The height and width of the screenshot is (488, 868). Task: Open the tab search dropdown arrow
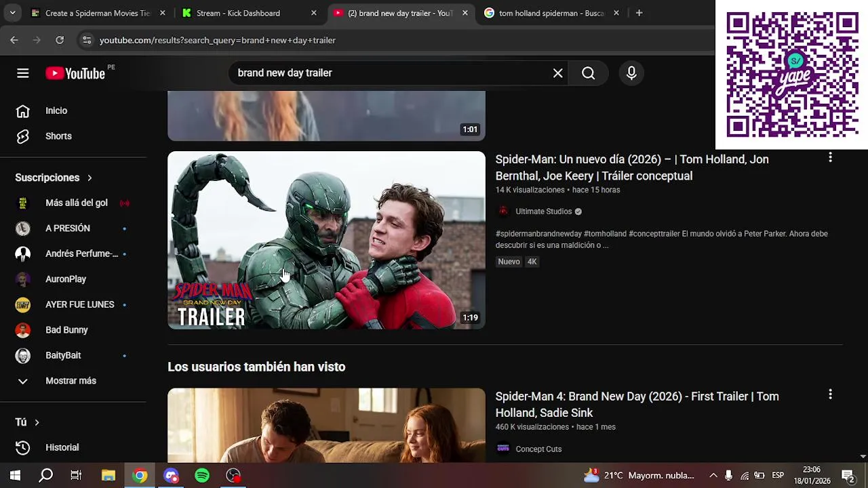point(12,13)
